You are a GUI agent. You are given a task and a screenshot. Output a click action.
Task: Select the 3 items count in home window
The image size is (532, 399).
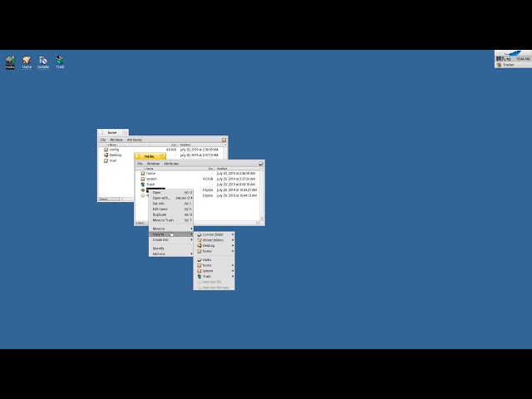point(103,199)
